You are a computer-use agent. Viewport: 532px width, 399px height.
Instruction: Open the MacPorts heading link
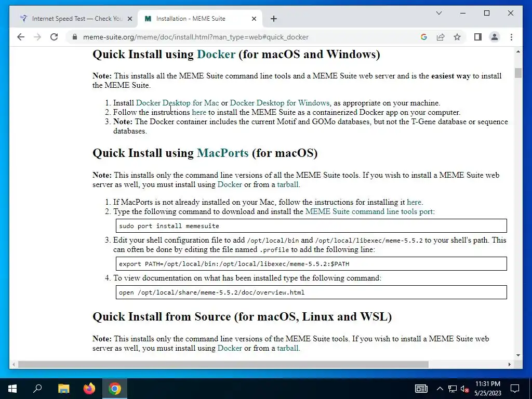222,153
